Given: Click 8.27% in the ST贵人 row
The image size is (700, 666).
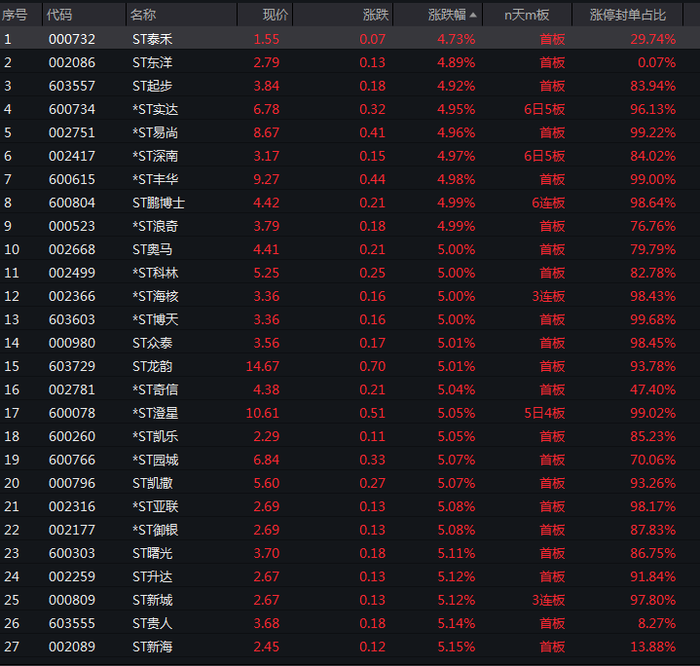Looking at the screenshot, I should click(x=657, y=624).
